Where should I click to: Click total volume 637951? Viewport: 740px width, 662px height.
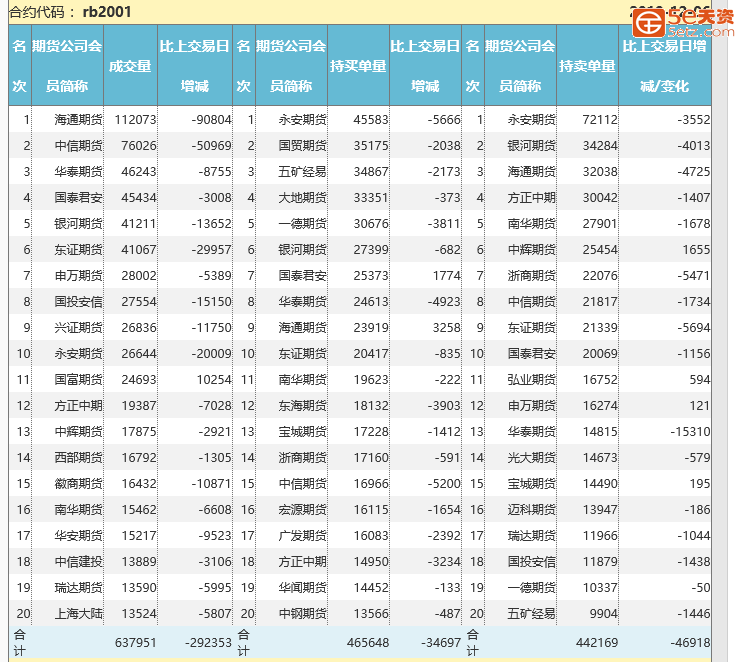pyautogui.click(x=135, y=643)
